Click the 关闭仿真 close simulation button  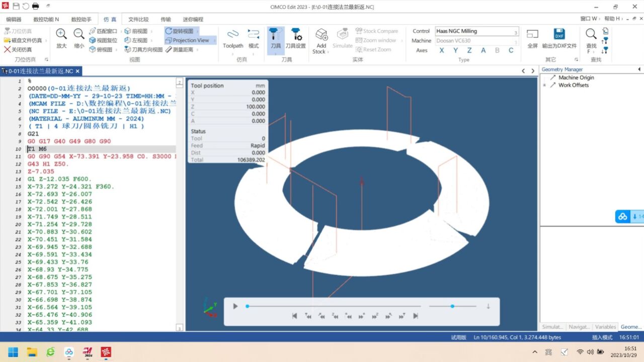[18, 49]
